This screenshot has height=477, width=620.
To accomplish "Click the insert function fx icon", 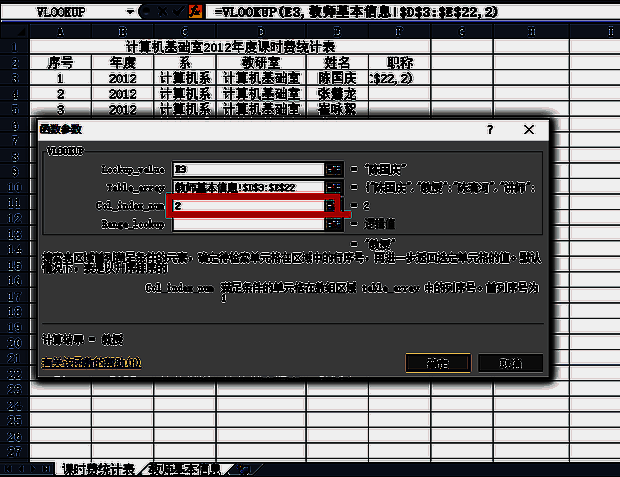I will coord(195,12).
